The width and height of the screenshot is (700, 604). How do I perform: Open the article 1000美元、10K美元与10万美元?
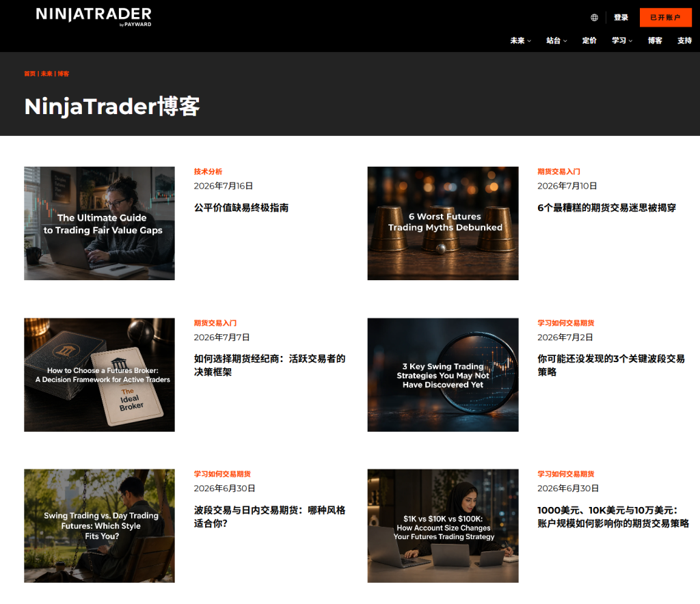click(613, 516)
